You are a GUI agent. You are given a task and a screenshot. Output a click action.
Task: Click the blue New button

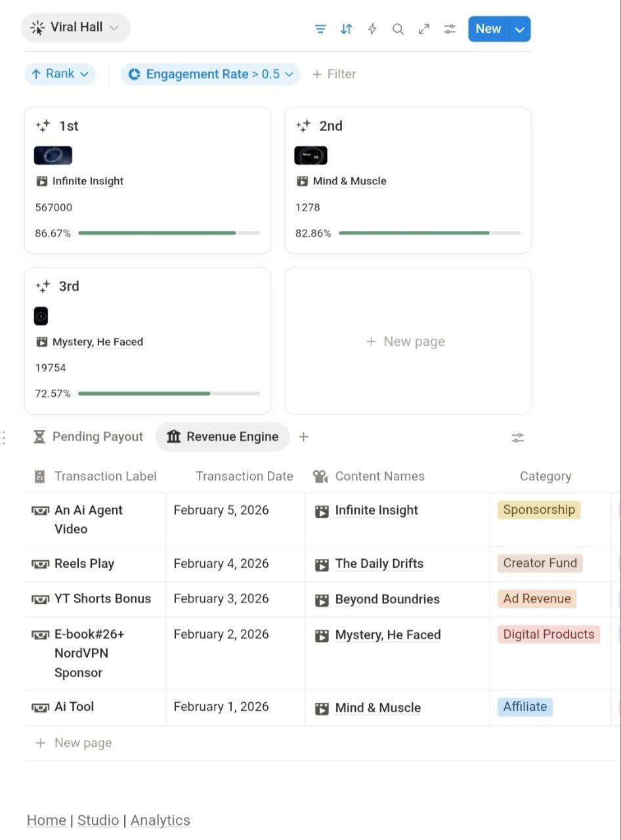(488, 29)
